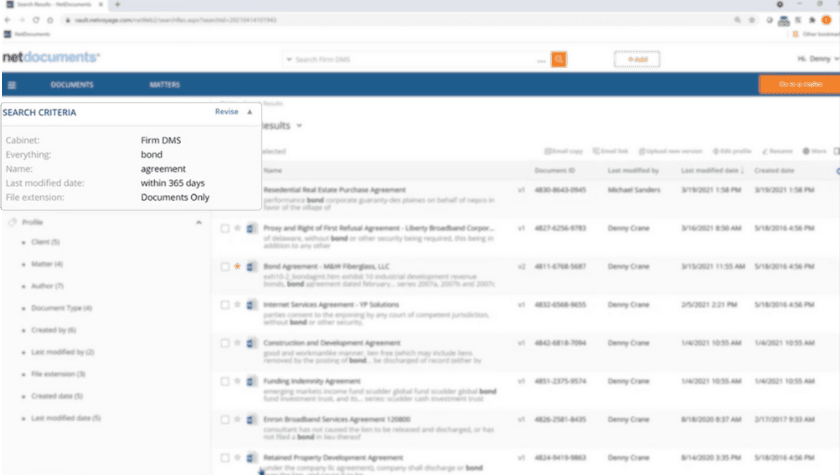Click the browser address bar
This screenshot has width=840, height=475.
pyautogui.click(x=396, y=20)
